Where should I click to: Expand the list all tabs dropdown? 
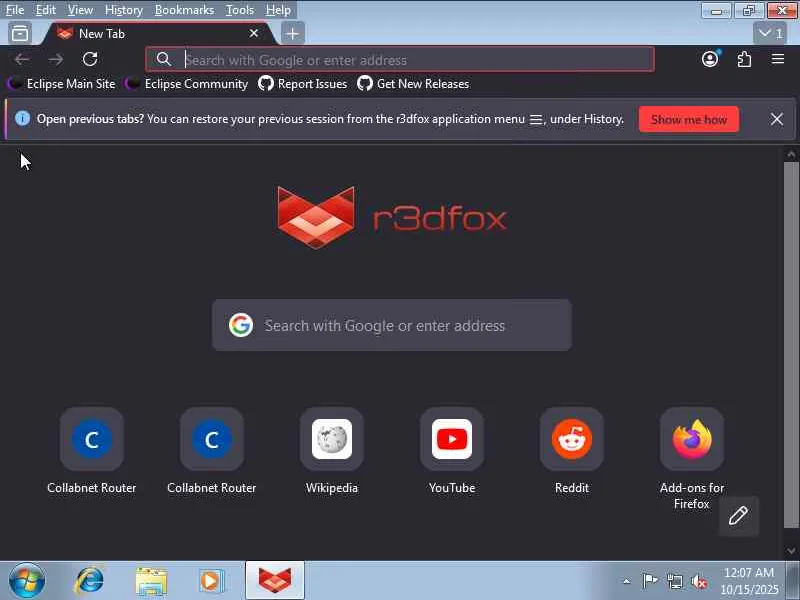click(770, 34)
